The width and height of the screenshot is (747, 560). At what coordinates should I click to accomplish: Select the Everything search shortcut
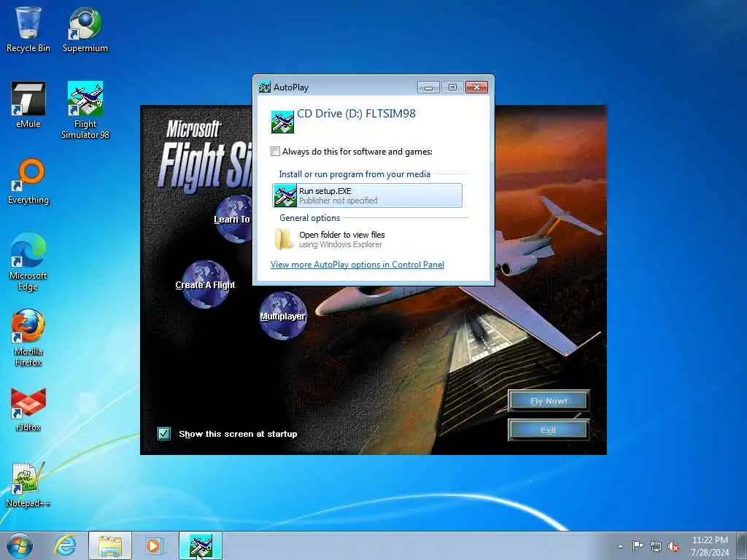point(28,182)
